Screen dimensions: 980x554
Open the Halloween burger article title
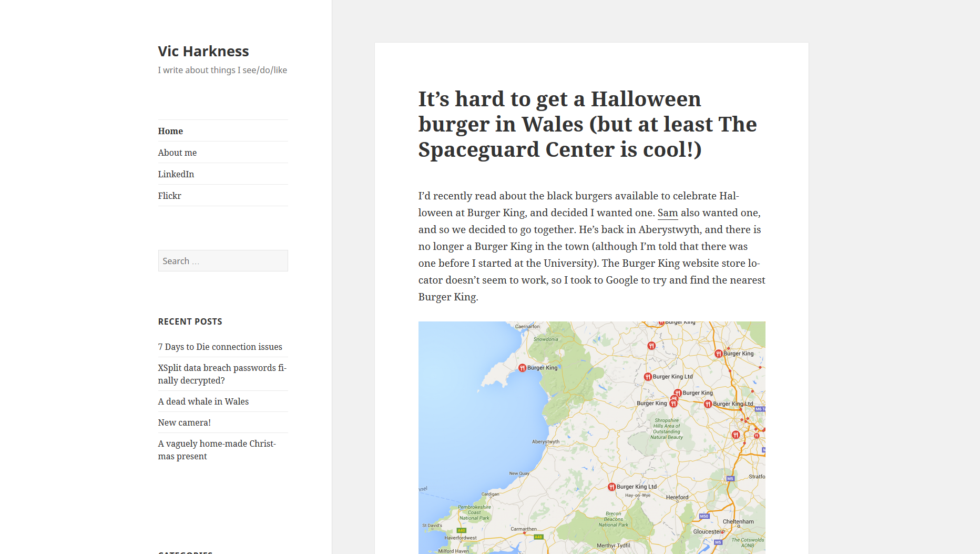[x=587, y=124]
